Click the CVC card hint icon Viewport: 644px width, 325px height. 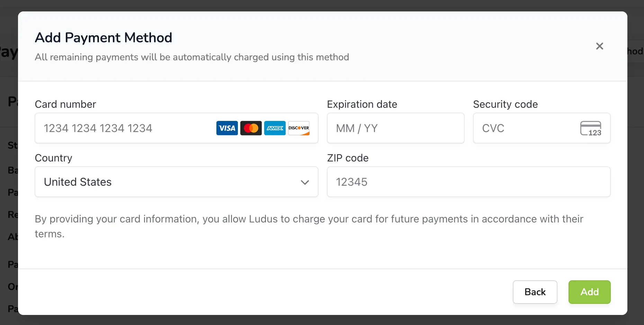coord(591,128)
